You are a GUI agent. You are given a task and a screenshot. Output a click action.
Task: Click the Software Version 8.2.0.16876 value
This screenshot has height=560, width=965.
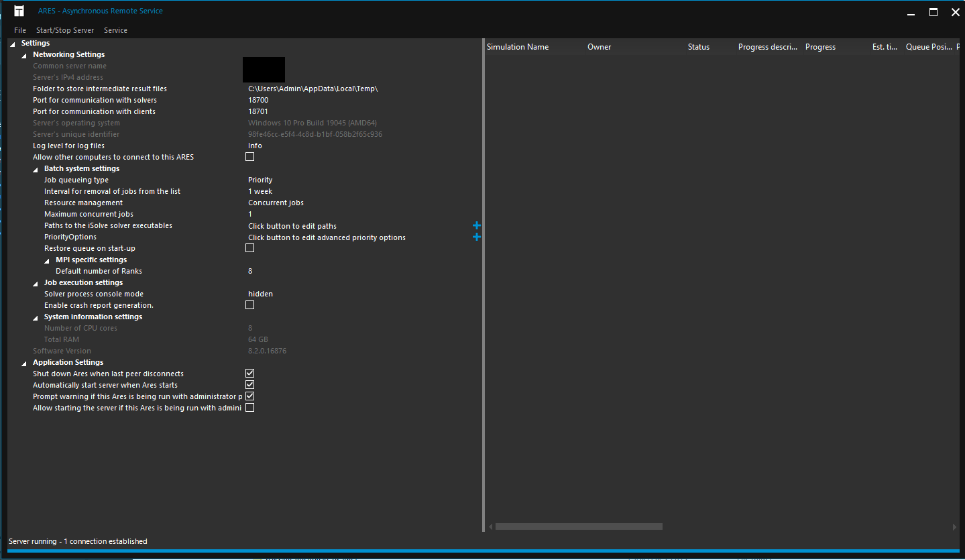click(267, 351)
